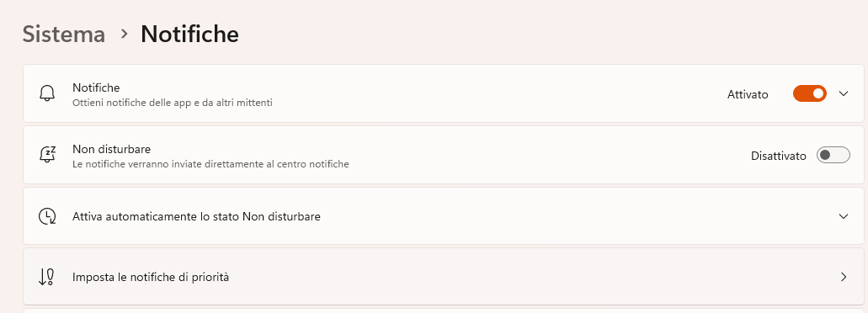Turn off the Notifiche toggle switch
Screen dimensions: 868x313
click(x=809, y=93)
